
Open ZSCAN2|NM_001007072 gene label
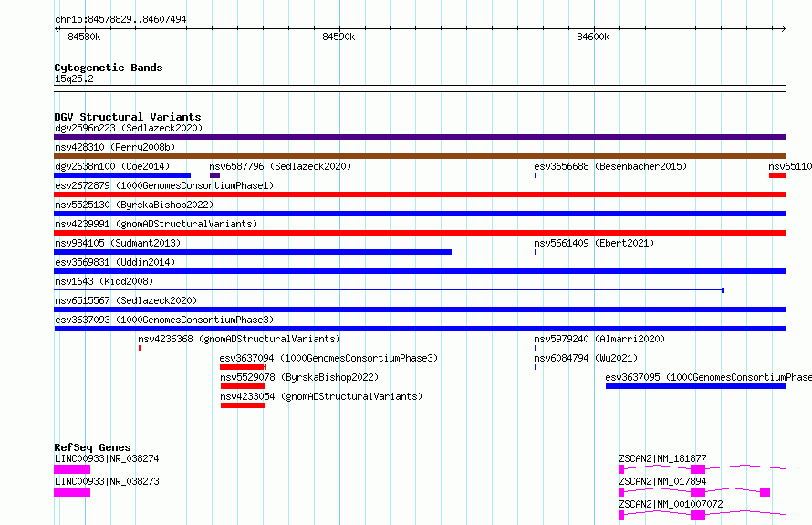pyautogui.click(x=671, y=504)
